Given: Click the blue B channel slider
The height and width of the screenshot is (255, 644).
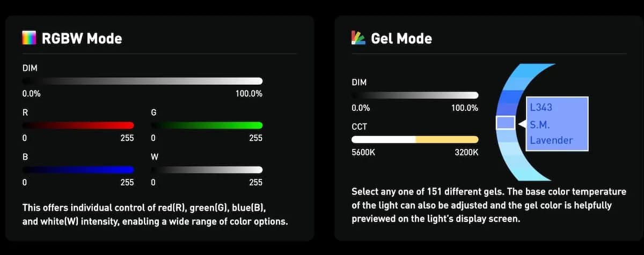Looking at the screenshot, I should point(78,169).
